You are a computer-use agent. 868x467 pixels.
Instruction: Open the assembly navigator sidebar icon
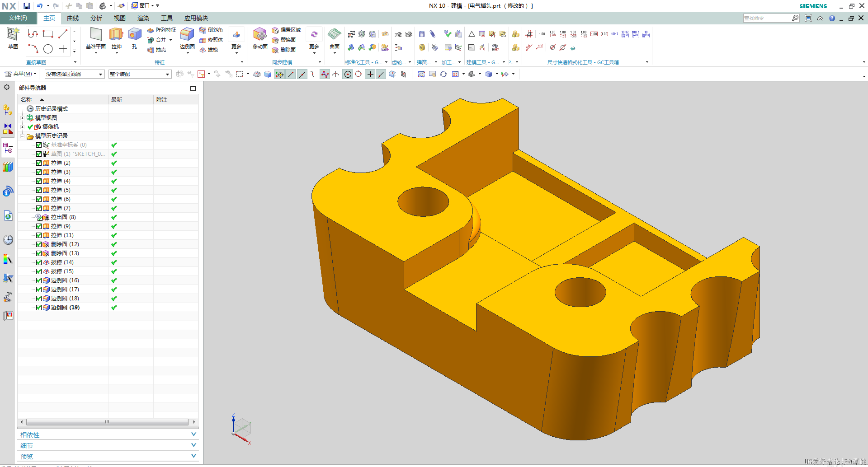(x=8, y=109)
